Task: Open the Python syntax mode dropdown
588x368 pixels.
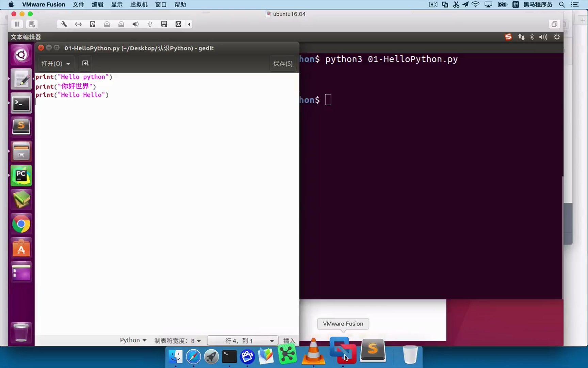Action: tap(133, 340)
